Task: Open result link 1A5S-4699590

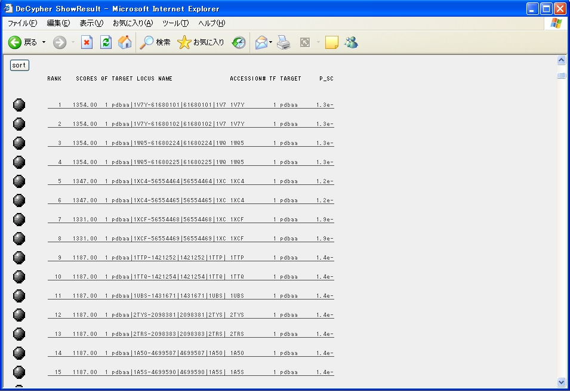Action: pos(190,372)
